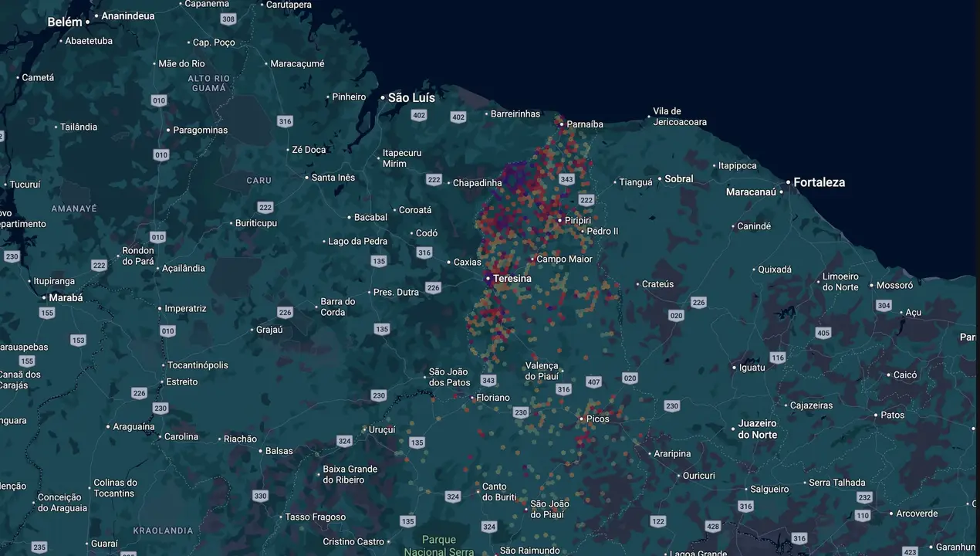980x556 pixels.
Task: Select the Valença do Piauí label
Action: pos(541,371)
